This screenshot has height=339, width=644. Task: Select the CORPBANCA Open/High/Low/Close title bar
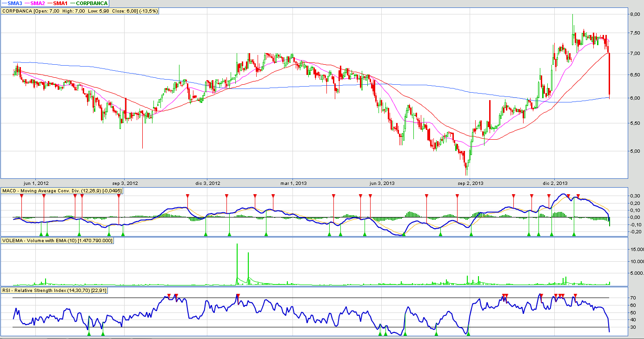coord(80,11)
